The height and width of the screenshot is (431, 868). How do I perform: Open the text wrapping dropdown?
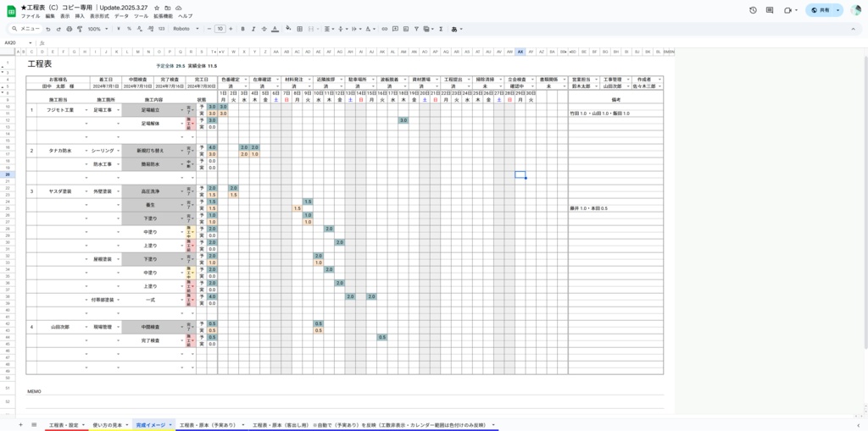tap(356, 29)
